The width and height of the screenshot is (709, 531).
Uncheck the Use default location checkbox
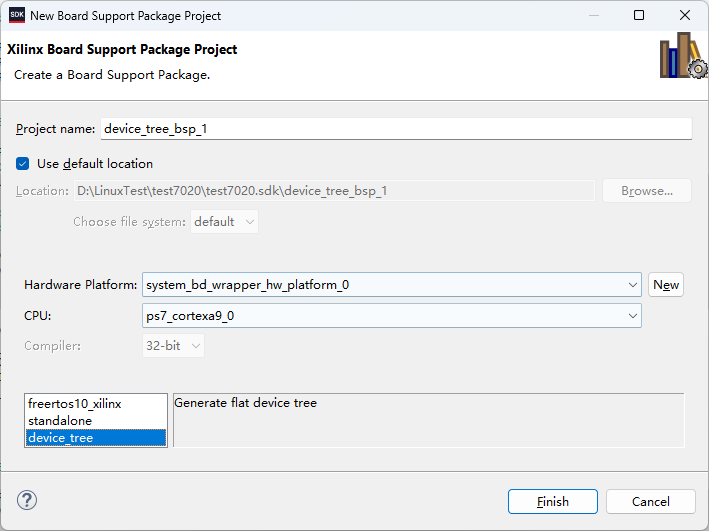(x=23, y=163)
